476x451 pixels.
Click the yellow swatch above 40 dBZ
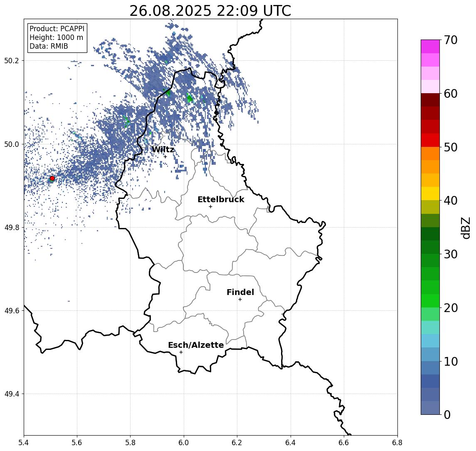(x=430, y=194)
